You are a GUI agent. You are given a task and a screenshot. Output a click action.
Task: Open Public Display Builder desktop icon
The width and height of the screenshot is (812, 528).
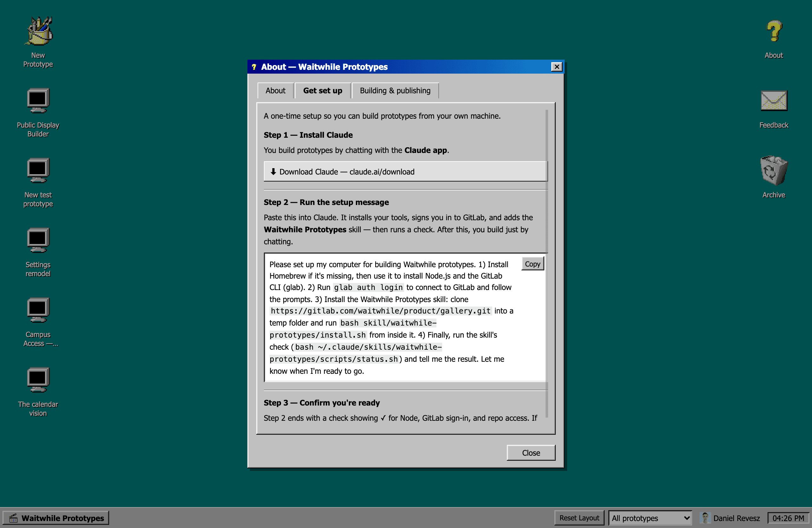pos(38,112)
